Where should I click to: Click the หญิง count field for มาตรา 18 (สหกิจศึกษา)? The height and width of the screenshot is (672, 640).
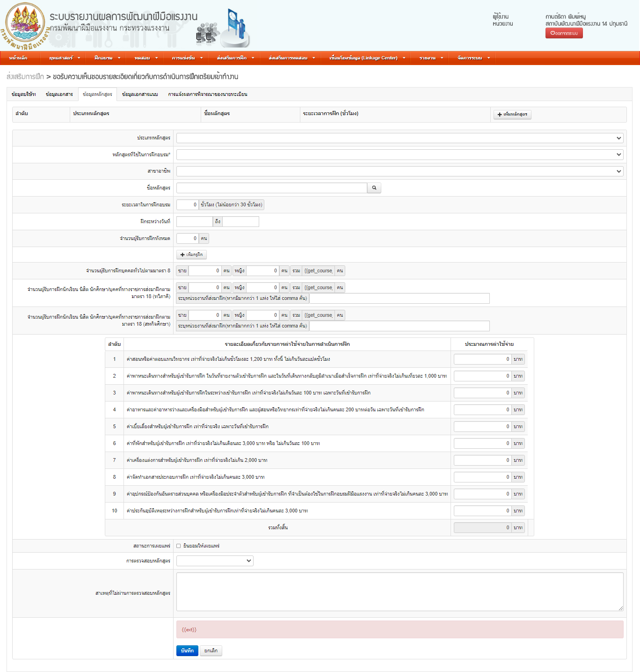[x=263, y=315]
